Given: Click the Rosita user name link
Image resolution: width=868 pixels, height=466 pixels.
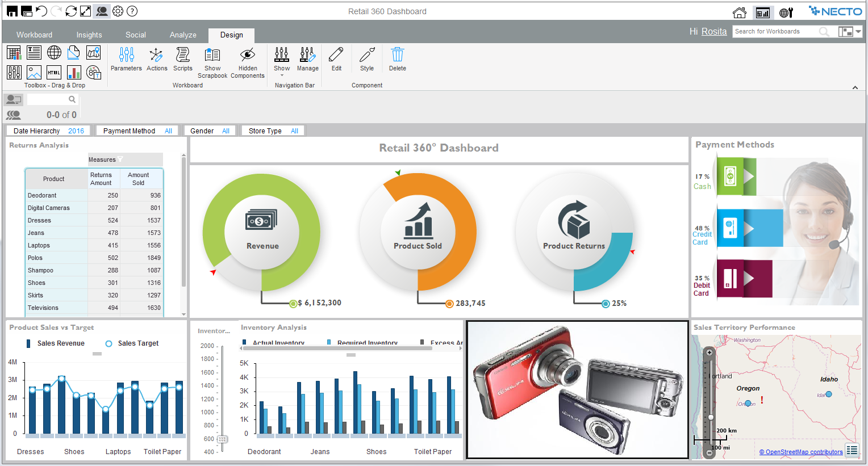Looking at the screenshot, I should point(713,32).
